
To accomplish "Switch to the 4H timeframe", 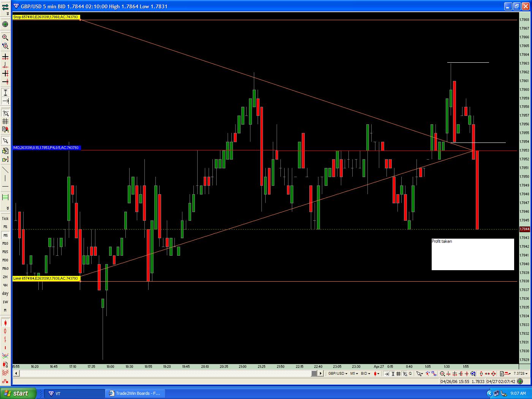I will [5, 285].
